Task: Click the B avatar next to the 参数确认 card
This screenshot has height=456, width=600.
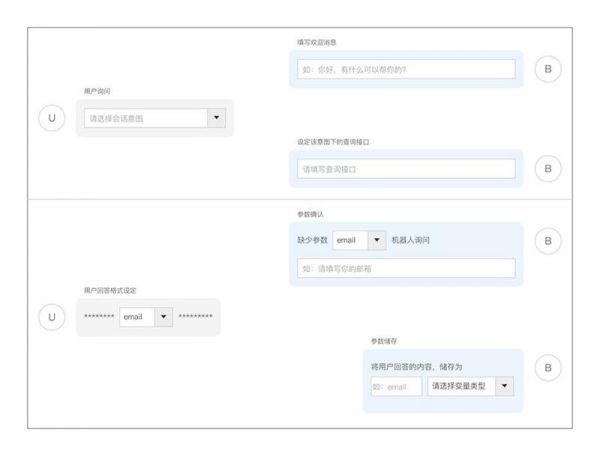Action: click(547, 240)
